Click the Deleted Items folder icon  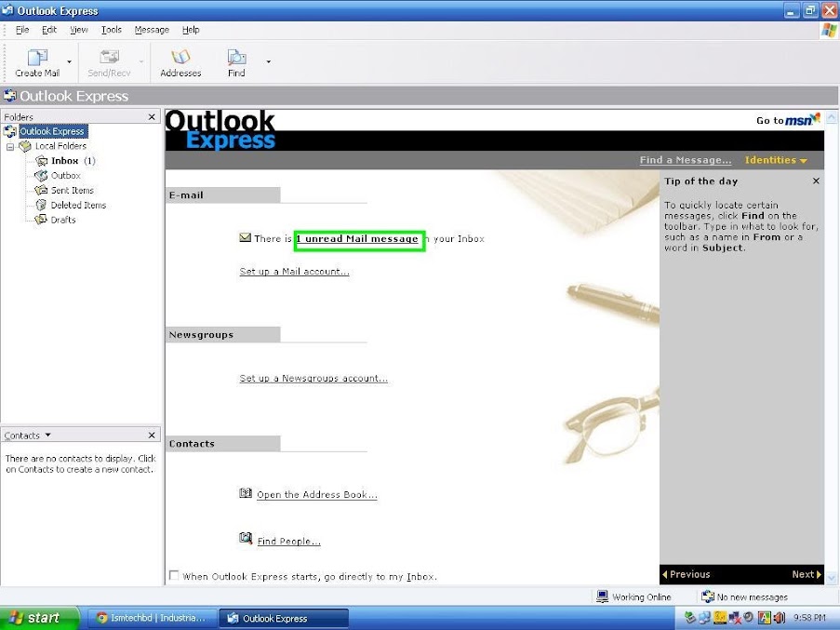tap(41, 205)
